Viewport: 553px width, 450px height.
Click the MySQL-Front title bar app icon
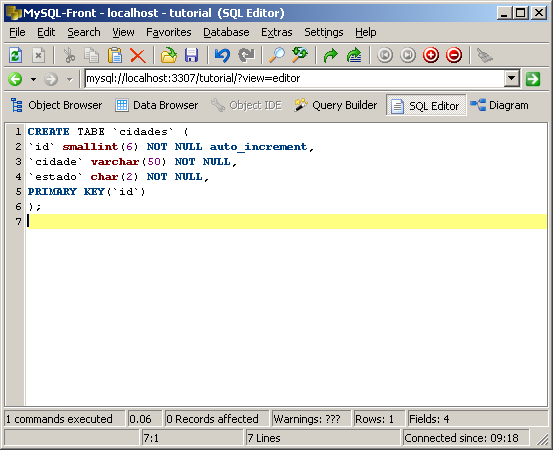coord(14,13)
